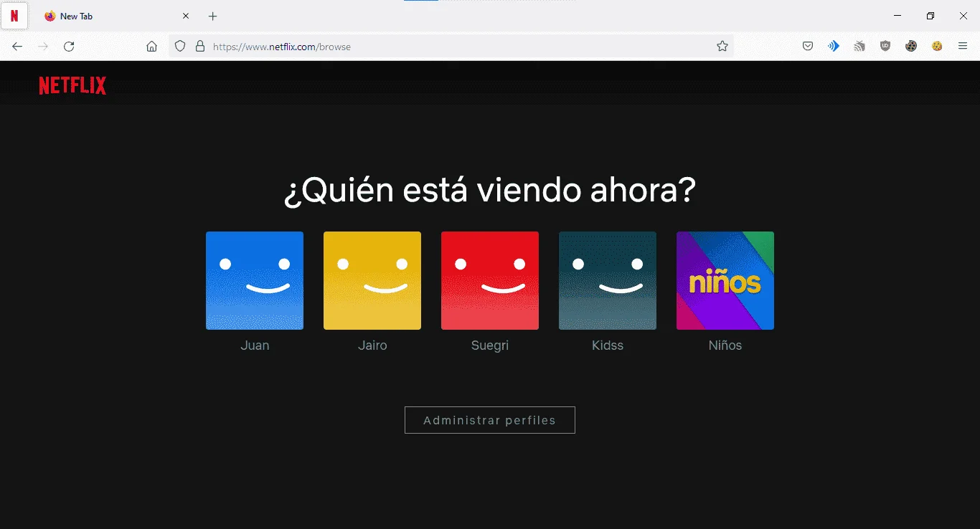Click the Juan profile name label

pos(255,345)
